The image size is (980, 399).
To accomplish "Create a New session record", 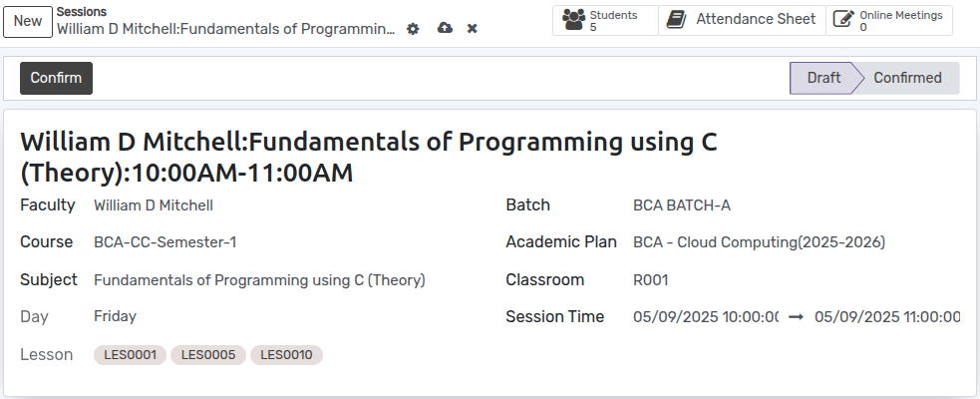I will (28, 21).
